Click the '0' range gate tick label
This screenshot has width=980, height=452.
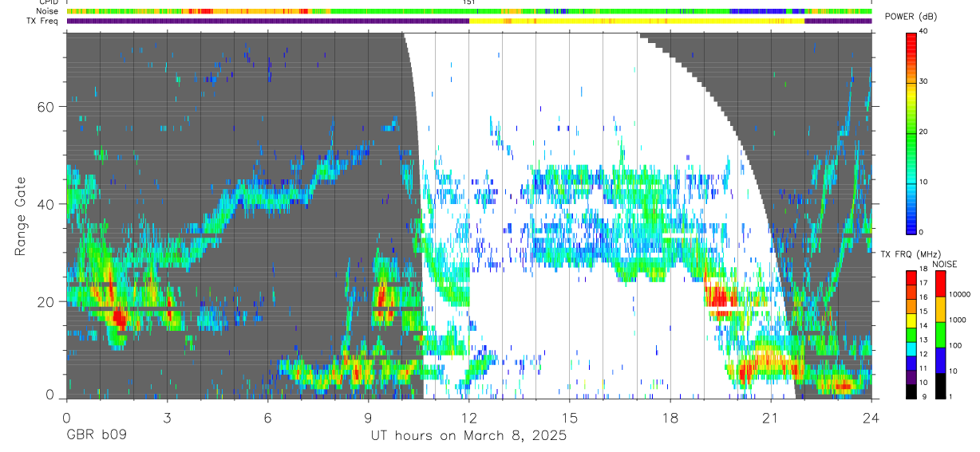point(49,395)
